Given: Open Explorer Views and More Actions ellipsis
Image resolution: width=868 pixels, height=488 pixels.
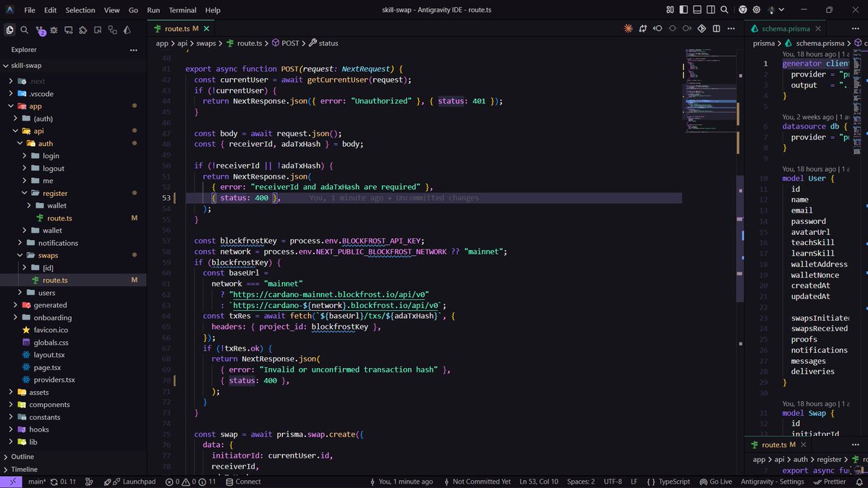Looking at the screenshot, I should pos(133,50).
